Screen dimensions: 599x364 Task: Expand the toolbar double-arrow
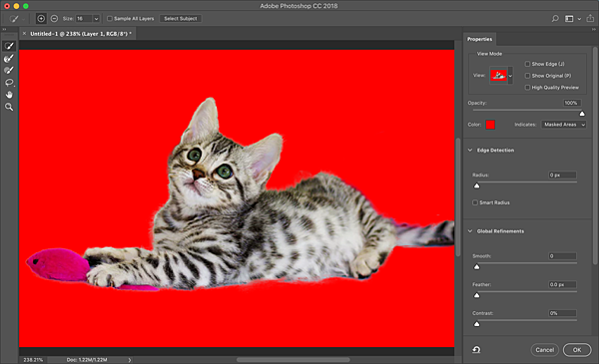coord(4,29)
